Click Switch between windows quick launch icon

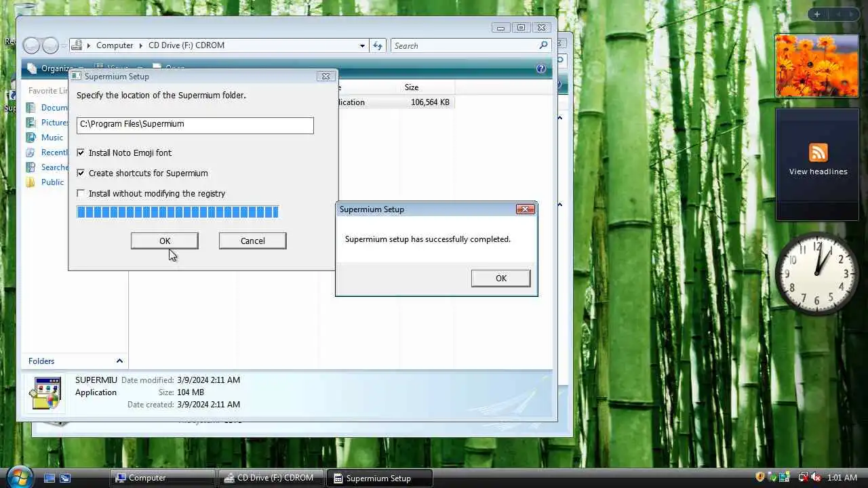tap(65, 478)
